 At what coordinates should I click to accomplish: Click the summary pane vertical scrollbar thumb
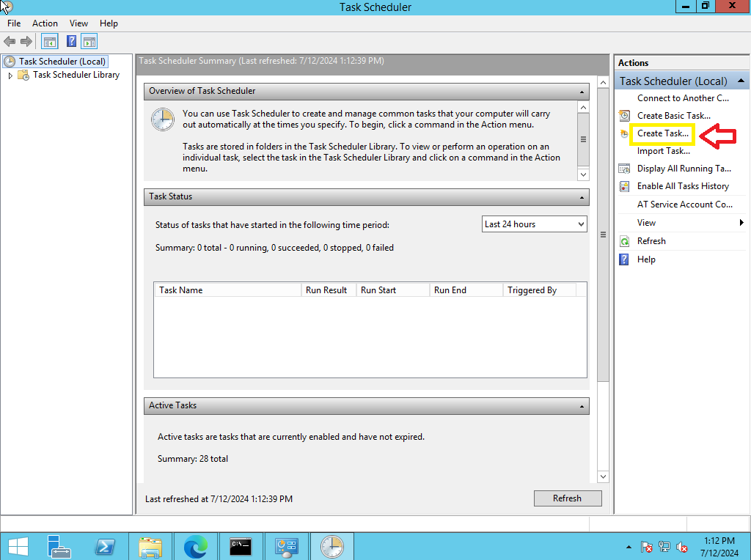pos(603,235)
